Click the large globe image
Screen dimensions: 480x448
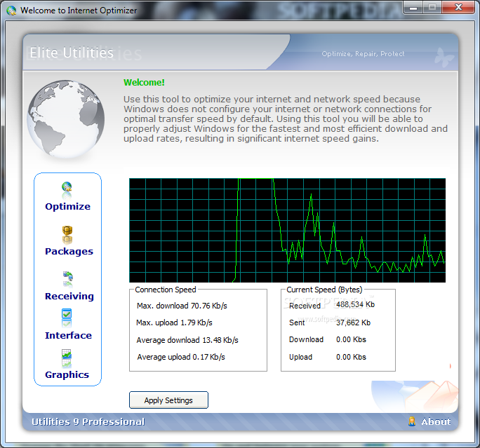[x=65, y=120]
